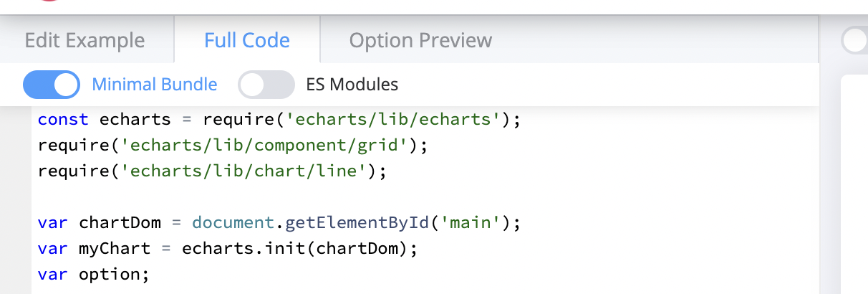Click the pink logo at the top left
The image size is (868, 294).
pyautogui.click(x=49, y=2)
